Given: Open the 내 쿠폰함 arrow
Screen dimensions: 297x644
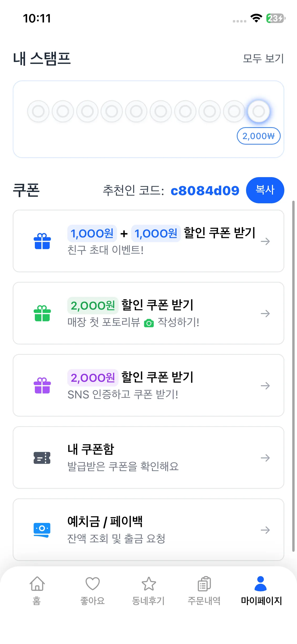Looking at the screenshot, I should [265, 458].
